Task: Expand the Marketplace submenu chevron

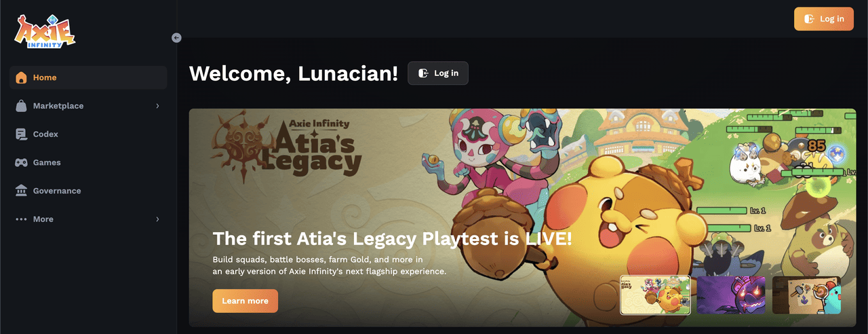Action: pyautogui.click(x=157, y=106)
